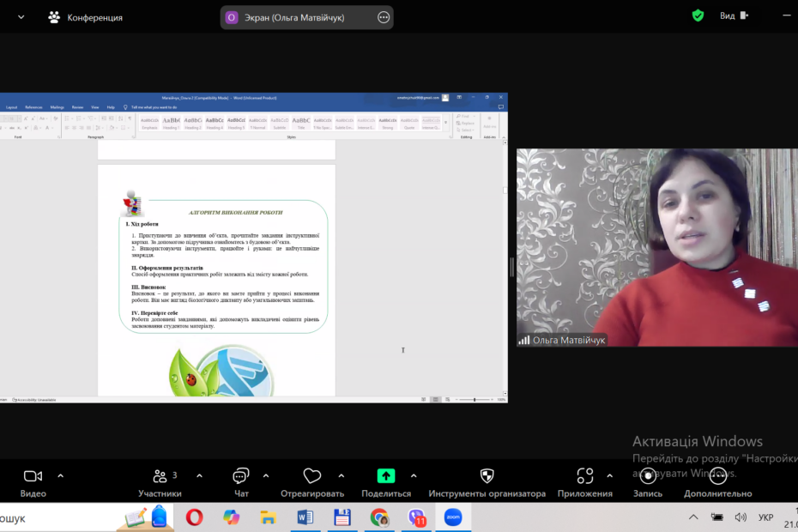Image resolution: width=798 pixels, height=532 pixels.
Task: Apply the Title style in Word gallery
Action: 301,124
